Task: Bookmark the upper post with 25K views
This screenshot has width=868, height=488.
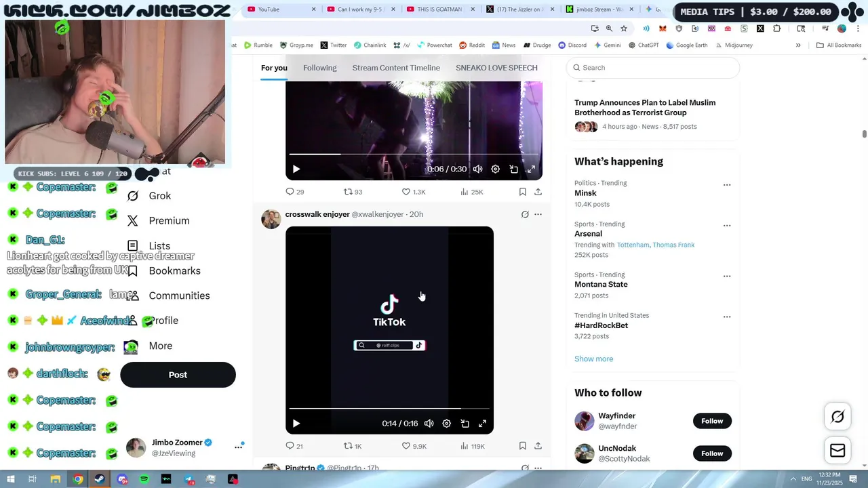Action: pos(523,192)
